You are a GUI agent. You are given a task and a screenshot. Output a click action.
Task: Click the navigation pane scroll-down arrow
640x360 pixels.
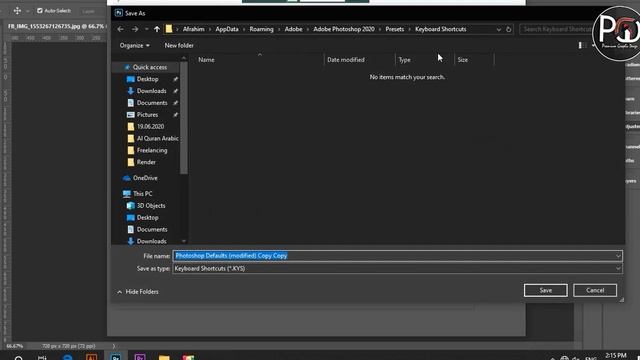pyautogui.click(x=184, y=241)
